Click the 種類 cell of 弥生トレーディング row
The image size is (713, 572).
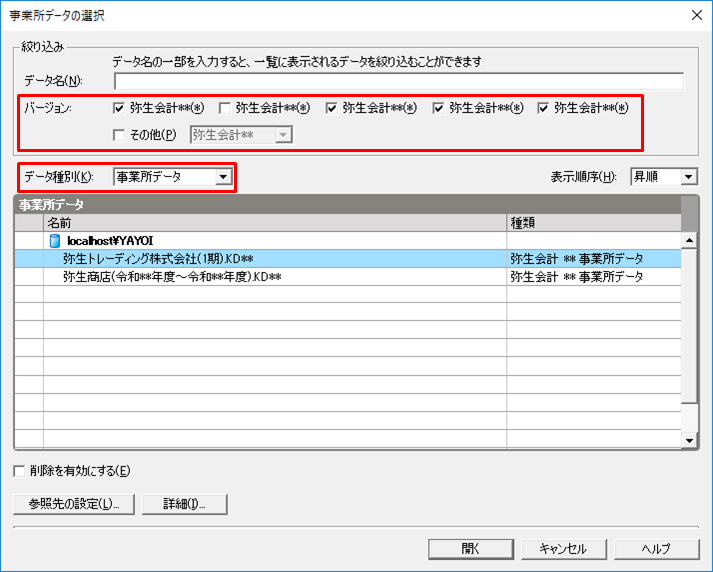tap(594, 259)
